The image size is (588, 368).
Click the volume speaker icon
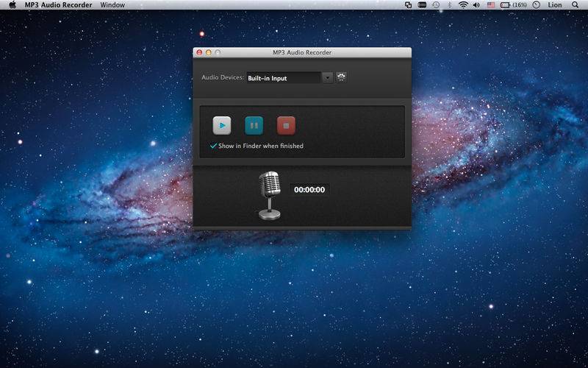[x=476, y=5]
